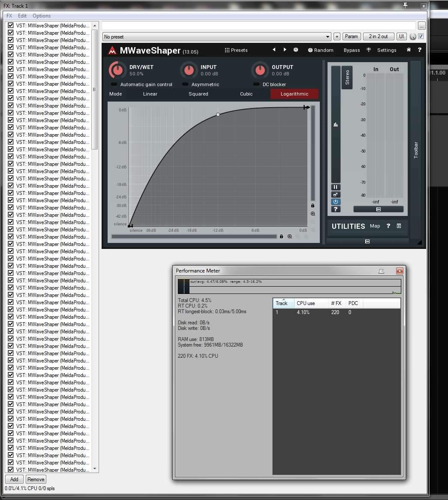Image resolution: width=448 pixels, height=500 pixels.
Task: Open Utilities help question mark
Action: (388, 226)
